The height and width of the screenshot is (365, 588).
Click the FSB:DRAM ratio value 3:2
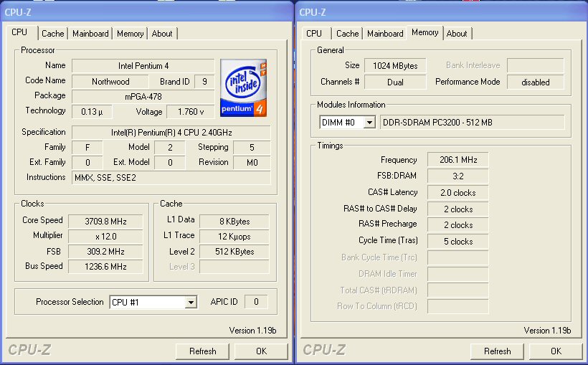[x=458, y=176]
